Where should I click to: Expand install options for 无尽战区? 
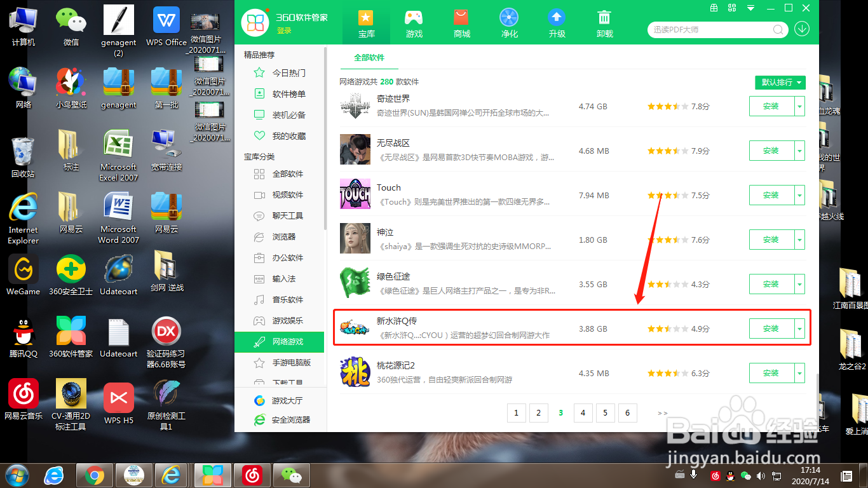pos(800,151)
